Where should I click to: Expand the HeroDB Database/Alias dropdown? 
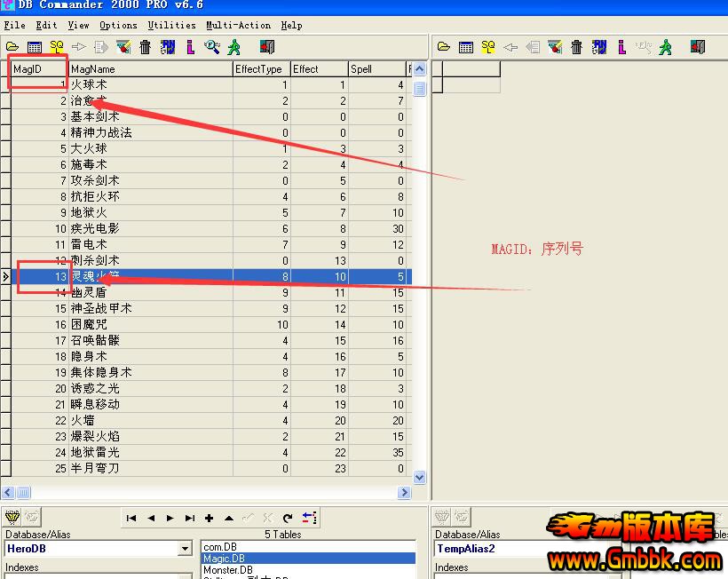185,549
